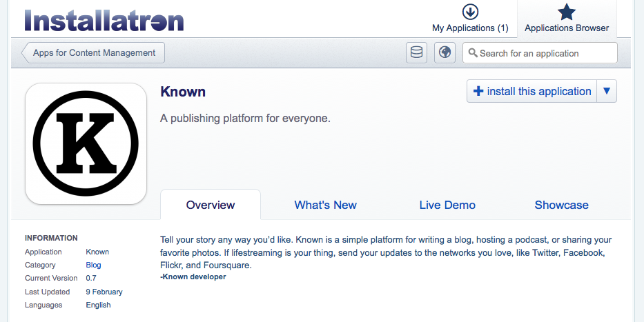
Task: Click the globe icon button
Action: coord(445,52)
